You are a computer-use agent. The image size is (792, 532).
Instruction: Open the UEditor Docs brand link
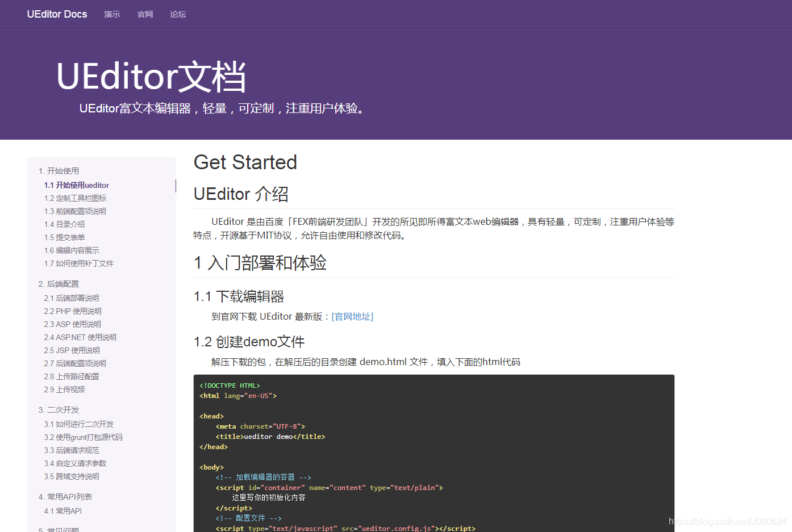57,14
